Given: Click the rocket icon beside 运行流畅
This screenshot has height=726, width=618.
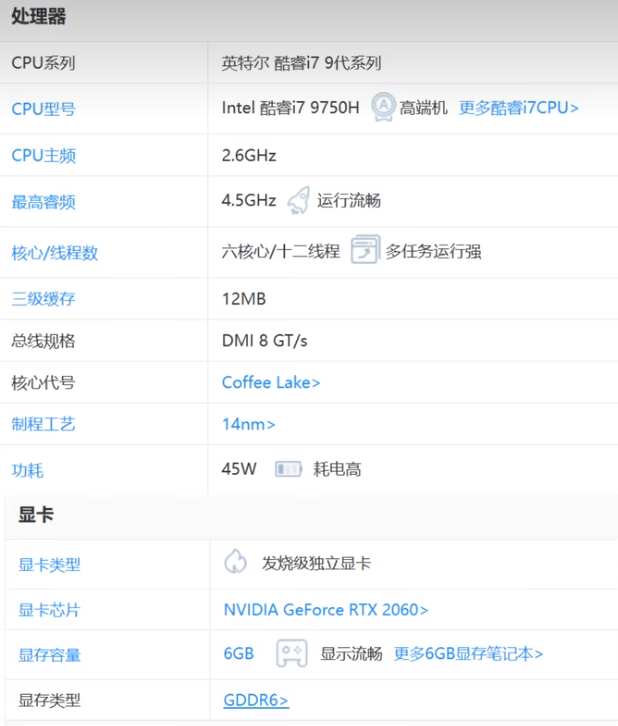Looking at the screenshot, I should [x=298, y=200].
